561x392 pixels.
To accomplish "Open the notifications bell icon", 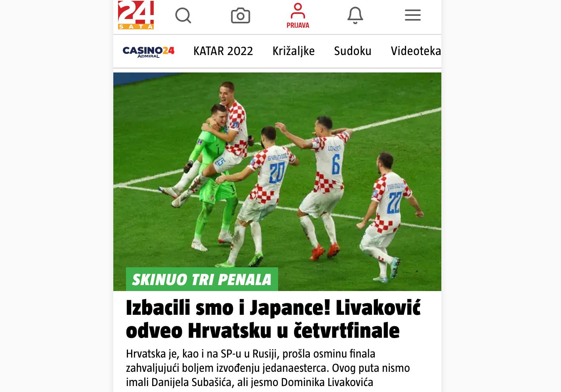I will (x=355, y=15).
